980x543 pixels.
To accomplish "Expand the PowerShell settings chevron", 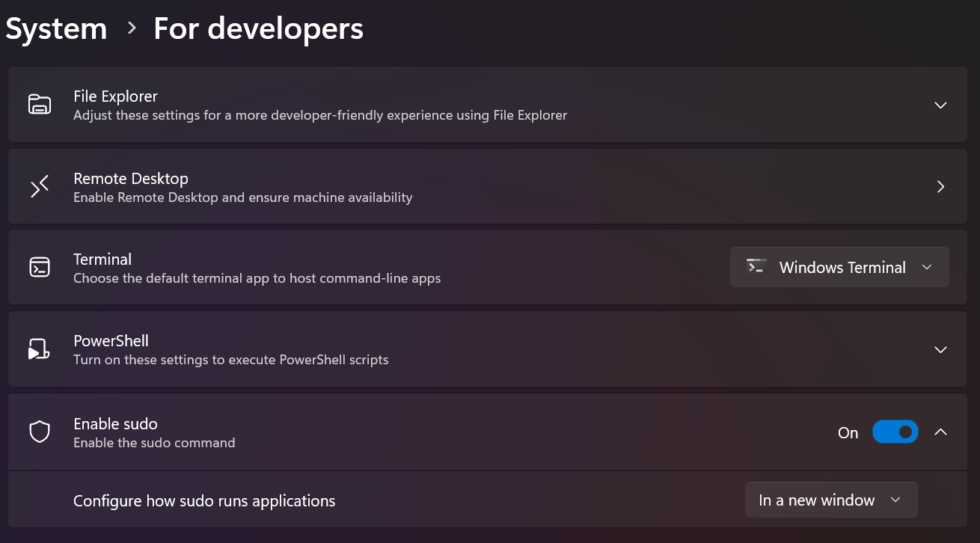I will 941,350.
